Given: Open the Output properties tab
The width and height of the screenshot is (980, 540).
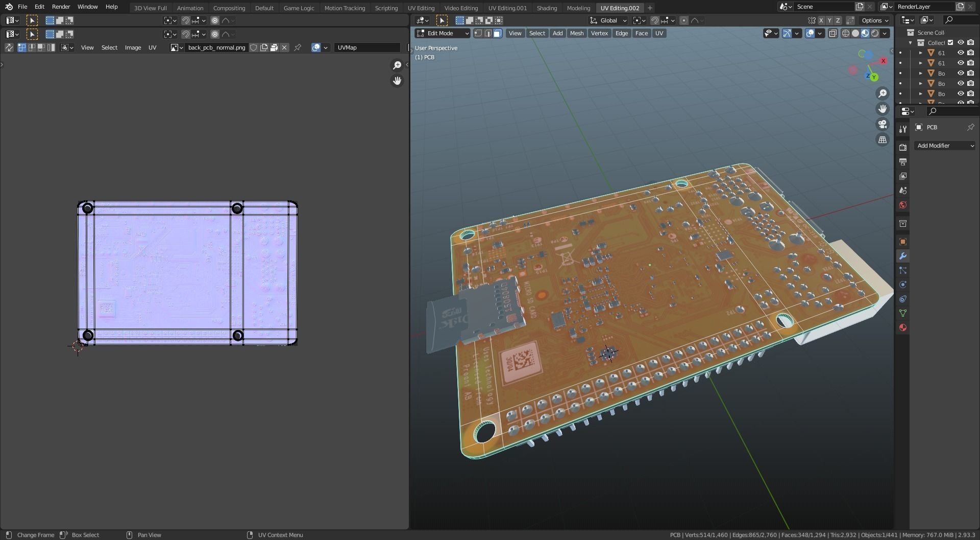Looking at the screenshot, I should tap(903, 161).
